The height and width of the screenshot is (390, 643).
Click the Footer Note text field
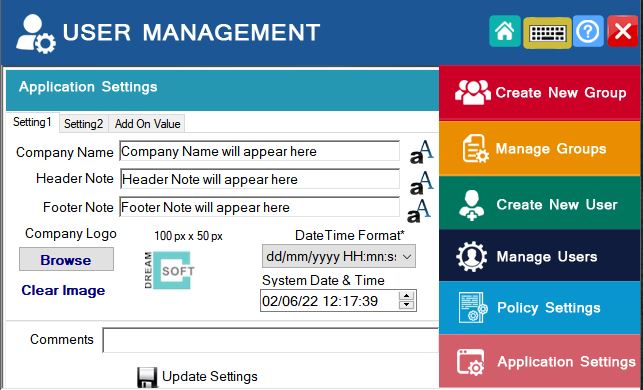(260, 207)
